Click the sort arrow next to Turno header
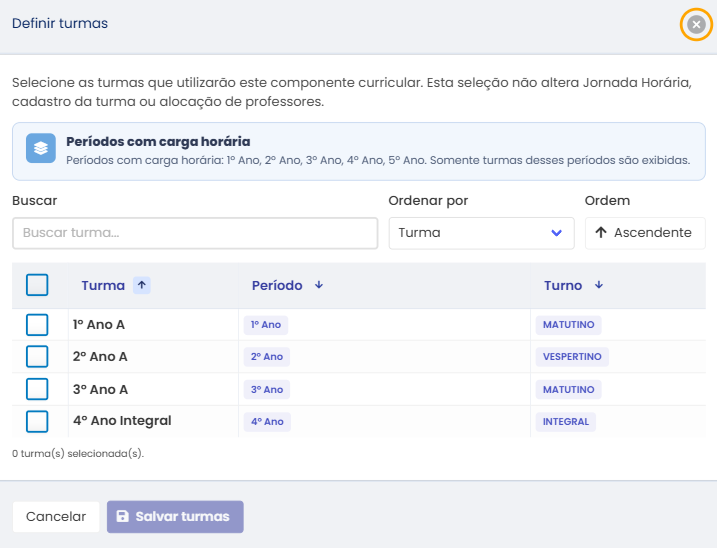Image resolution: width=717 pixels, height=549 pixels. [599, 285]
